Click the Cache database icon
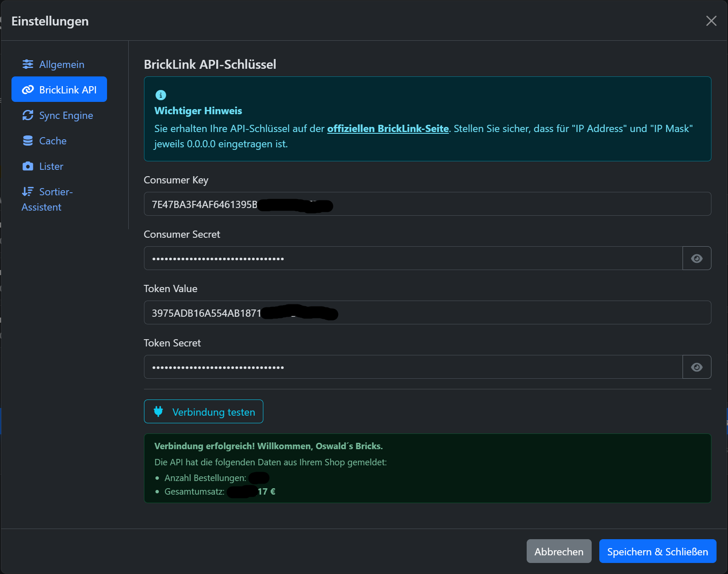The width and height of the screenshot is (728, 574). pos(28,141)
